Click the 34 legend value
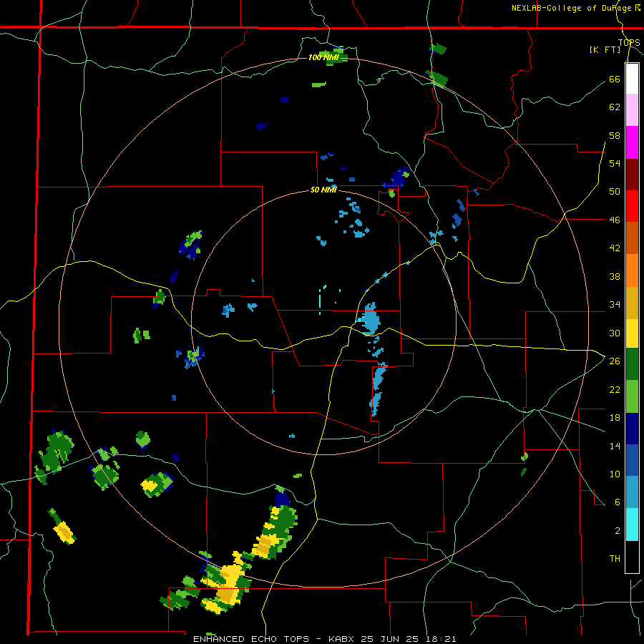This screenshot has height=644, width=644. pos(615,304)
